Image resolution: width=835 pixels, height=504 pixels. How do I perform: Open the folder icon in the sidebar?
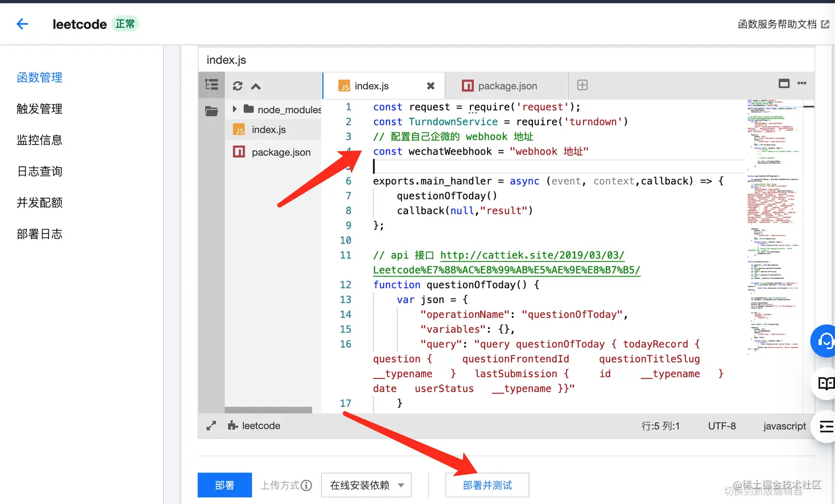(212, 111)
